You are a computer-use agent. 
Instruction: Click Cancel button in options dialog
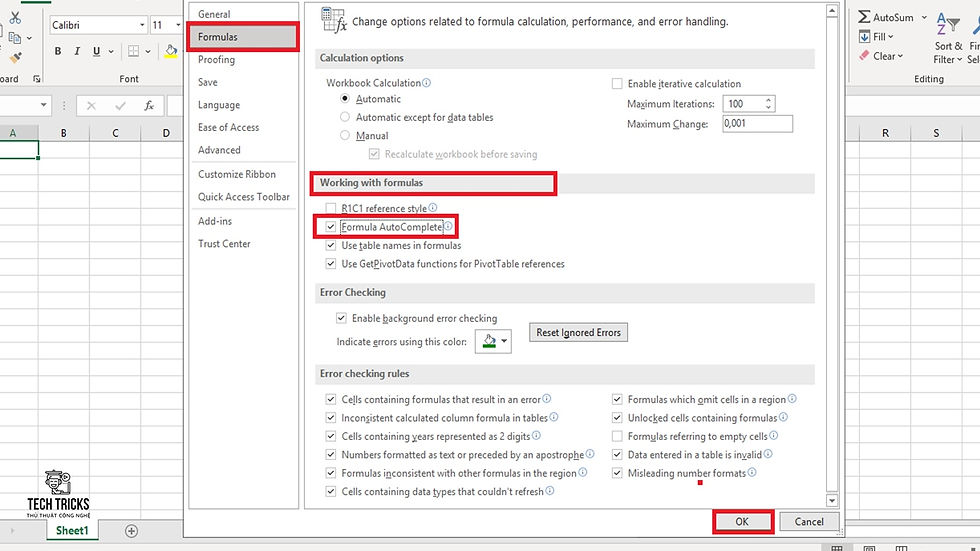tap(809, 522)
